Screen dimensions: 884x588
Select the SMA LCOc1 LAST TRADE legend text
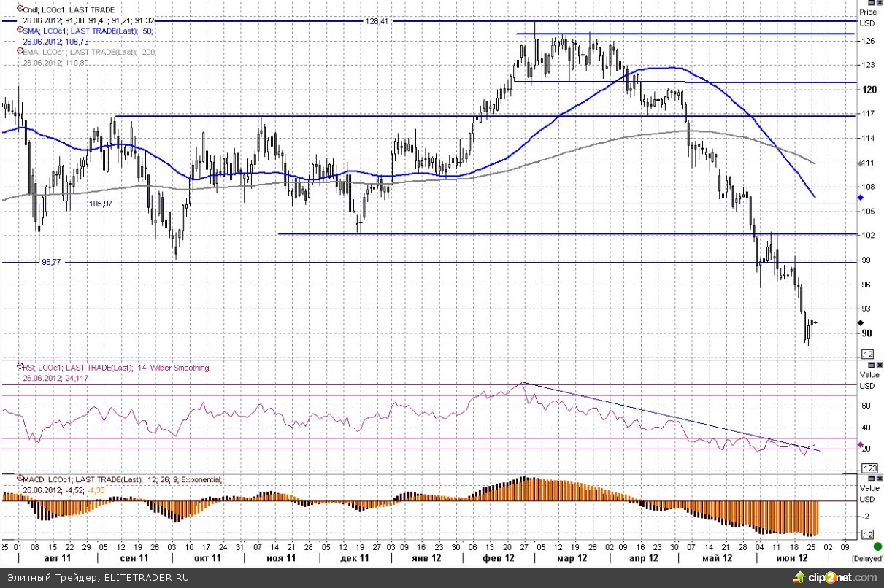88,31
